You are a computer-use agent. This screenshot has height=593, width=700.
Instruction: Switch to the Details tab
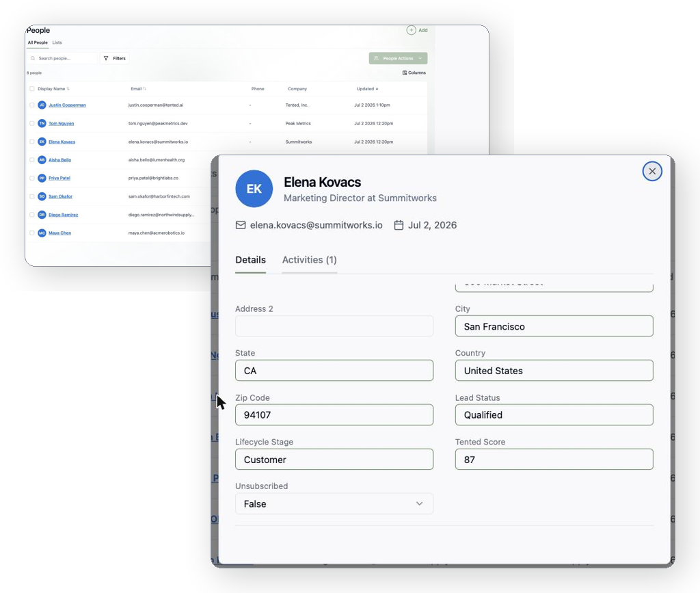pos(250,260)
